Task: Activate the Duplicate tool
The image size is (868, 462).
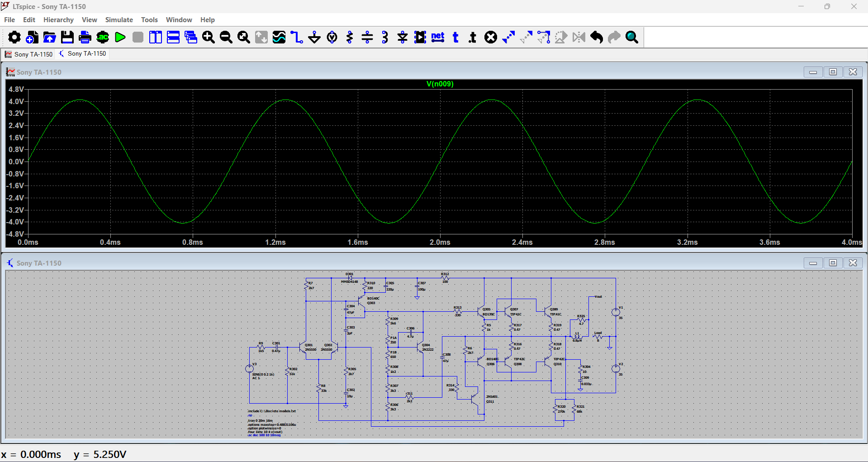Action: click(508, 37)
